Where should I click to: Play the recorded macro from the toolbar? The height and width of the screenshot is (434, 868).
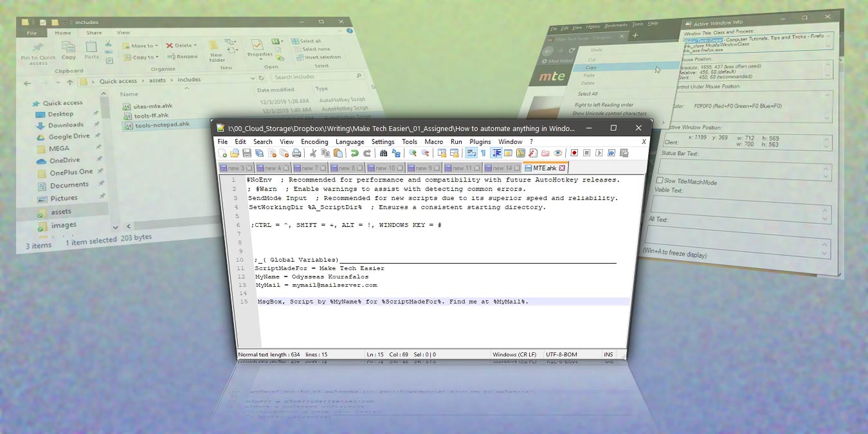click(599, 153)
